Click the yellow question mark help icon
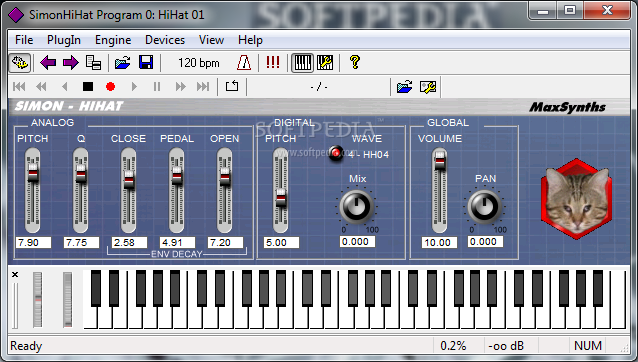The width and height of the screenshot is (638, 362). pos(355,62)
